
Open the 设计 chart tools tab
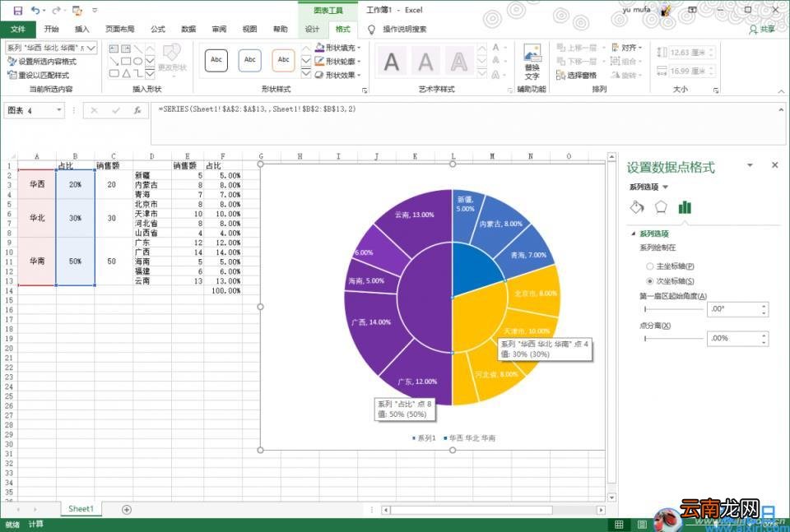[x=312, y=30]
